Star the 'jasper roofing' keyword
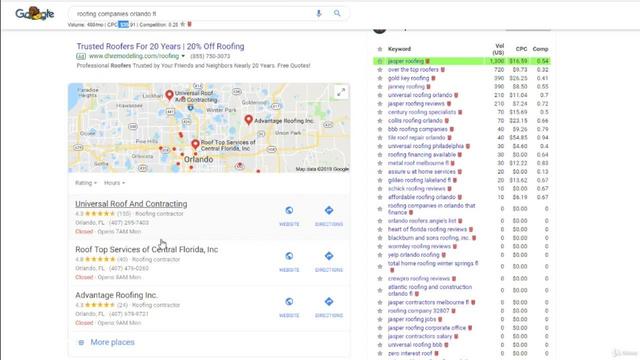640x360 pixels. 380,61
